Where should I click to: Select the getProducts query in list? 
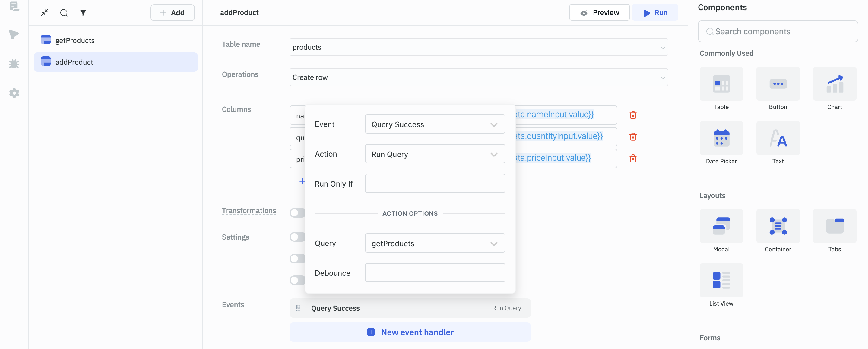(75, 40)
